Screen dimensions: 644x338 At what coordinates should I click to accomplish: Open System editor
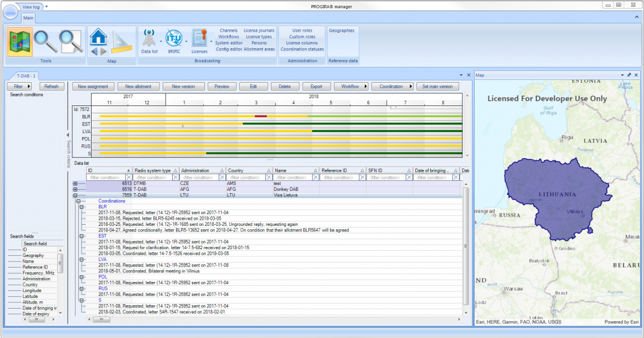pos(229,43)
